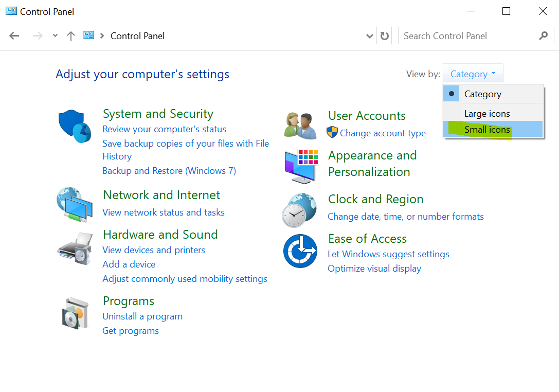The height and width of the screenshot is (392, 559).
Task: Open the Hardware and Sound printer icon
Action: (75, 248)
